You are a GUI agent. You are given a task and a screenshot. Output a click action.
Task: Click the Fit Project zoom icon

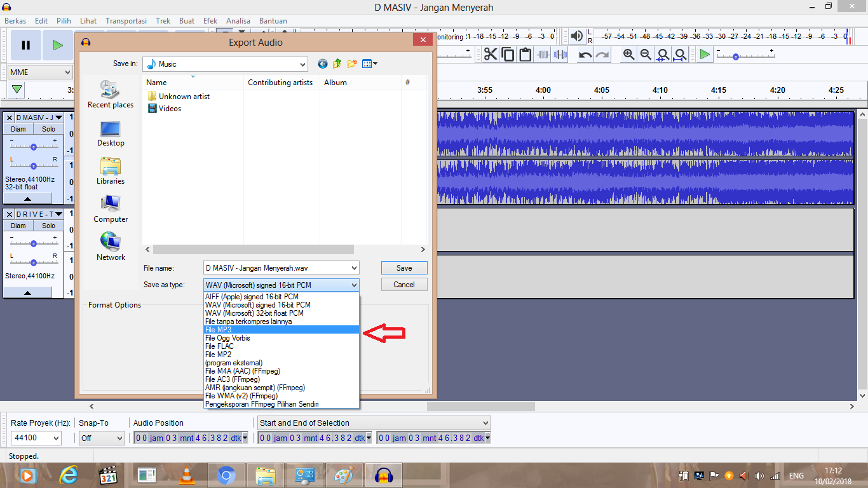(x=680, y=54)
